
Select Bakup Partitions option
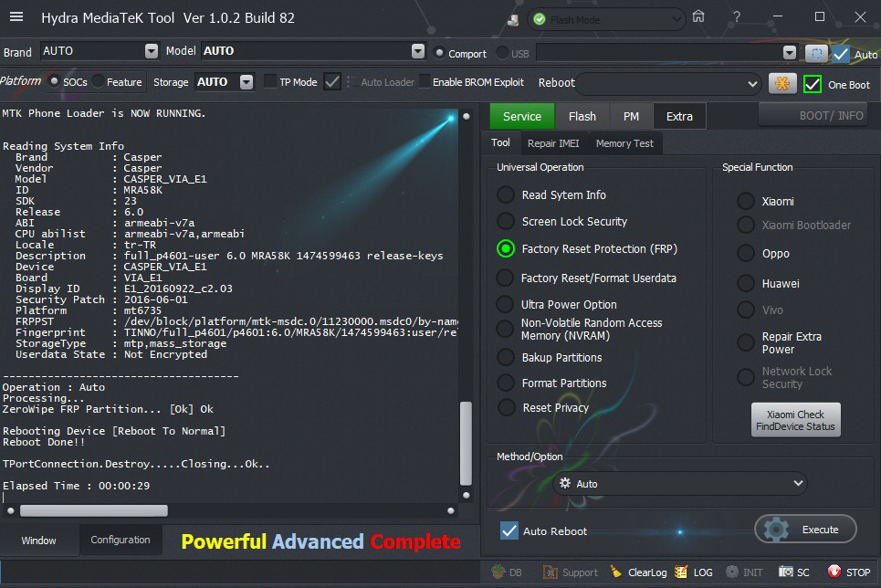(x=506, y=357)
